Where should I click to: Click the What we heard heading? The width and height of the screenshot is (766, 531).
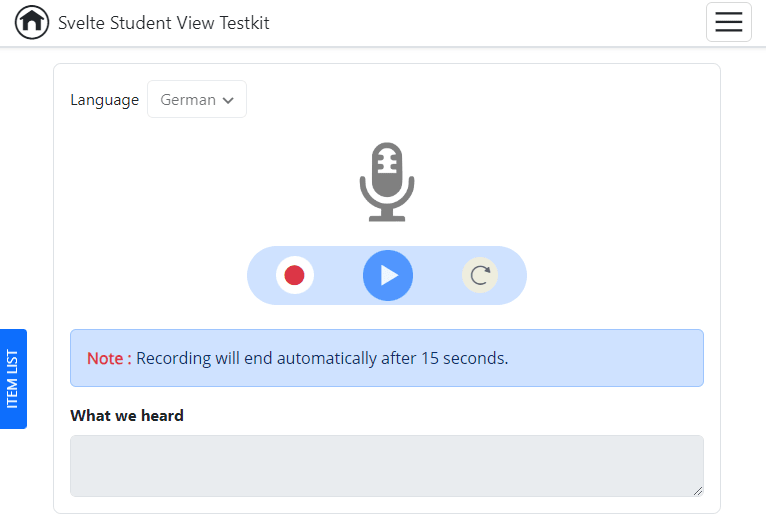click(127, 415)
